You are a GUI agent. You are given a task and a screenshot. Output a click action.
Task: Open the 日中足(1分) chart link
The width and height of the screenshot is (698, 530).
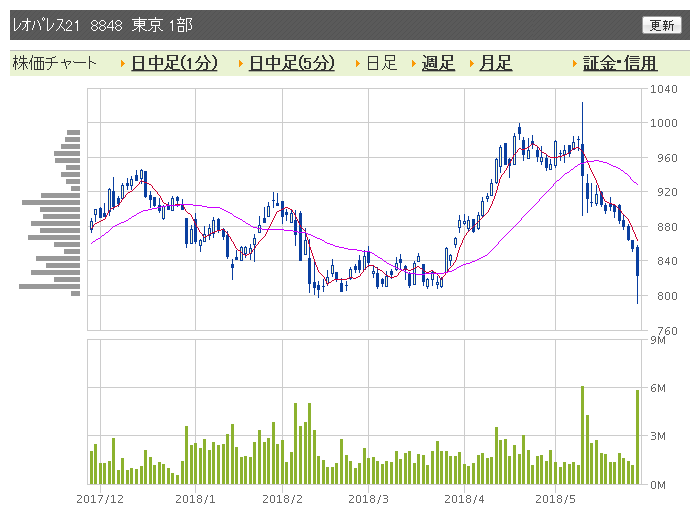point(174,63)
